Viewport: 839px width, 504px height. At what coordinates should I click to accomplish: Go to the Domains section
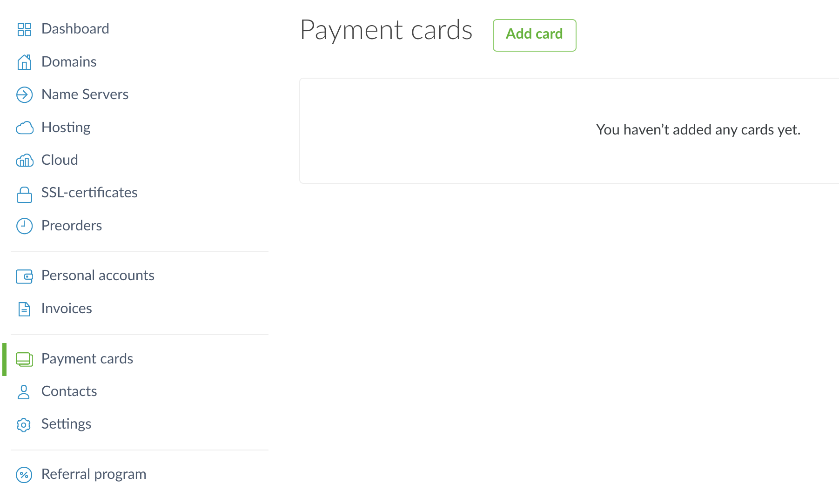[x=69, y=62]
